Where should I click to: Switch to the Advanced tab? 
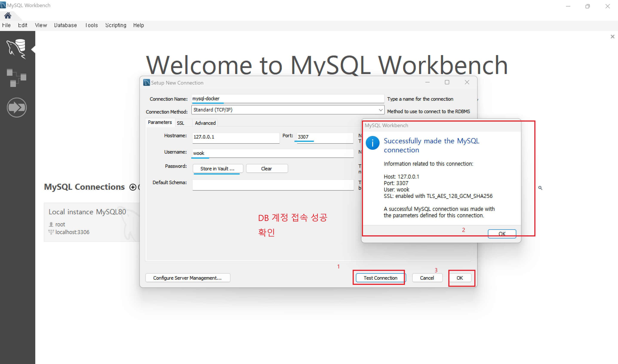(x=205, y=123)
